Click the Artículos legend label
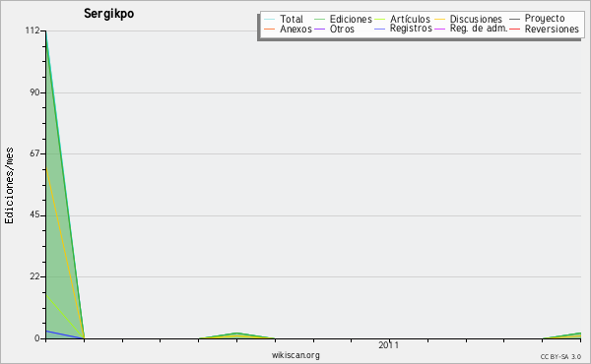 (x=410, y=19)
